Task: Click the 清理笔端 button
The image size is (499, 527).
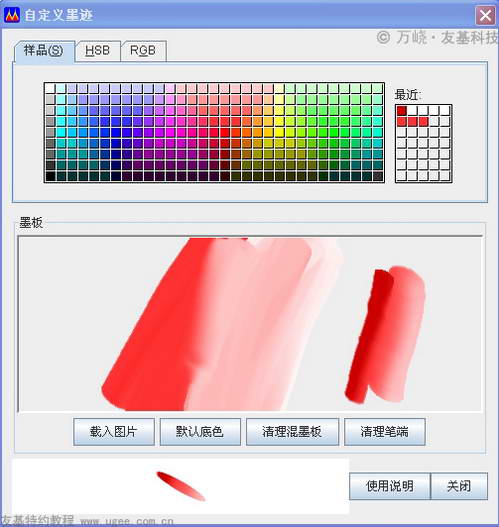Action: [x=385, y=432]
